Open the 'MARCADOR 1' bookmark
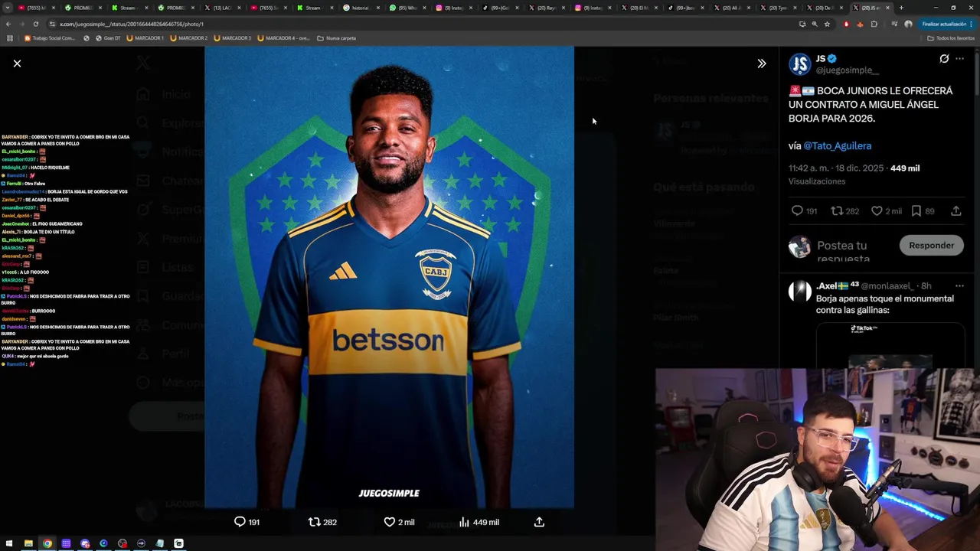 click(x=145, y=38)
